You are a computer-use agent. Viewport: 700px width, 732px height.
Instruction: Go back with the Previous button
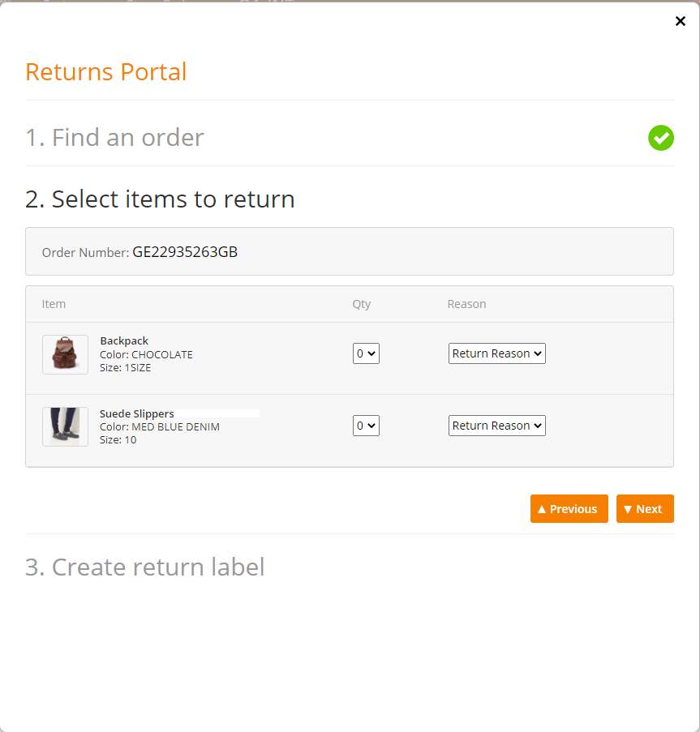pos(569,509)
